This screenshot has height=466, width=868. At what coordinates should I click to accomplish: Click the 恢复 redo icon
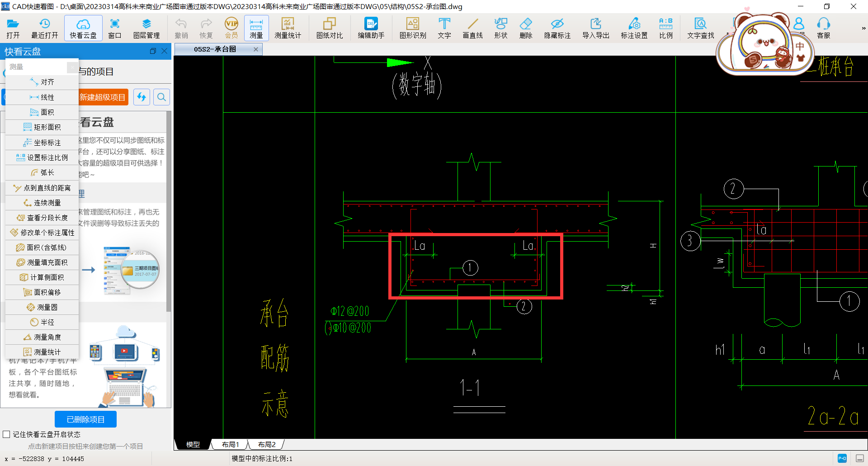coord(206,28)
